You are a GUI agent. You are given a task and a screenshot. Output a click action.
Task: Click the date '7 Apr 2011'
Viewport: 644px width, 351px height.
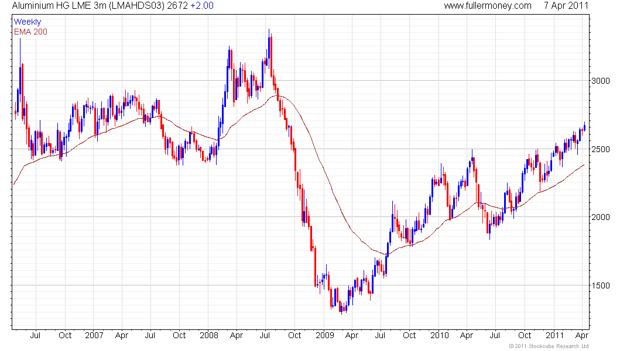[x=566, y=6]
